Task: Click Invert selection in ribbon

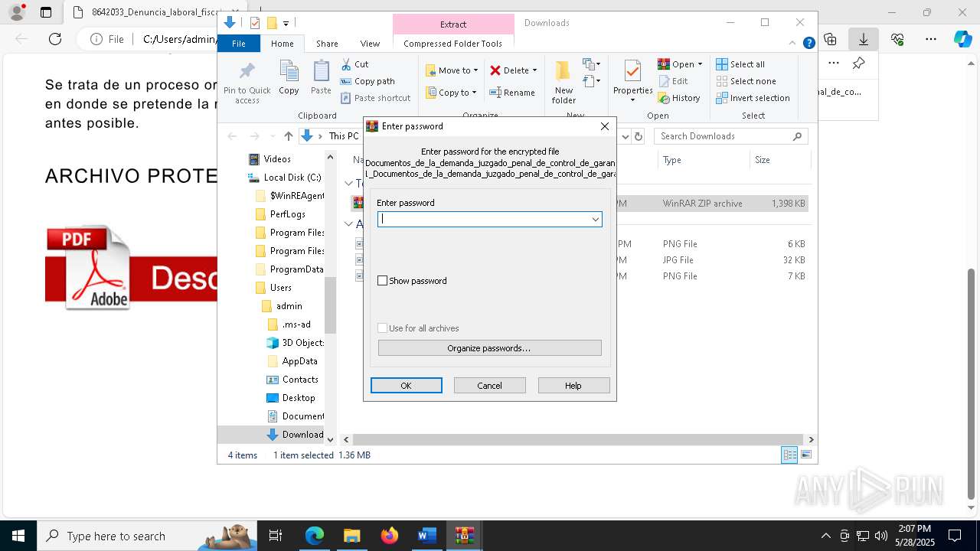Action: point(753,98)
